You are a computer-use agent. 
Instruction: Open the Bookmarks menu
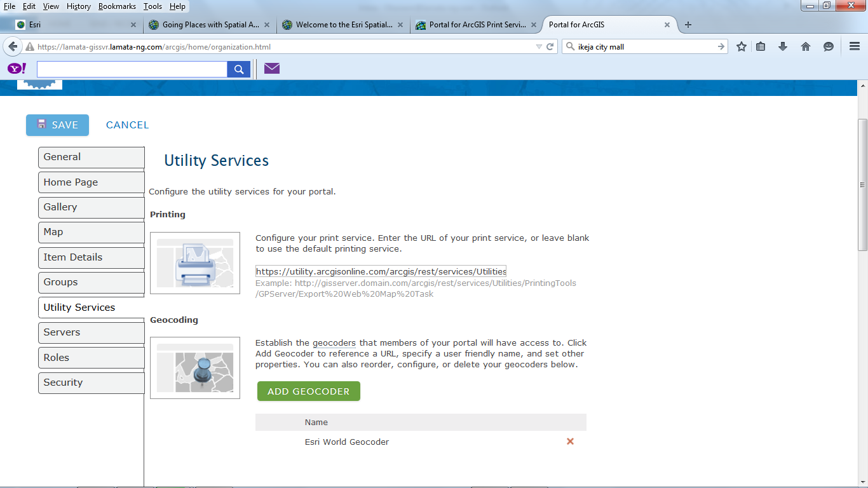pyautogui.click(x=117, y=6)
